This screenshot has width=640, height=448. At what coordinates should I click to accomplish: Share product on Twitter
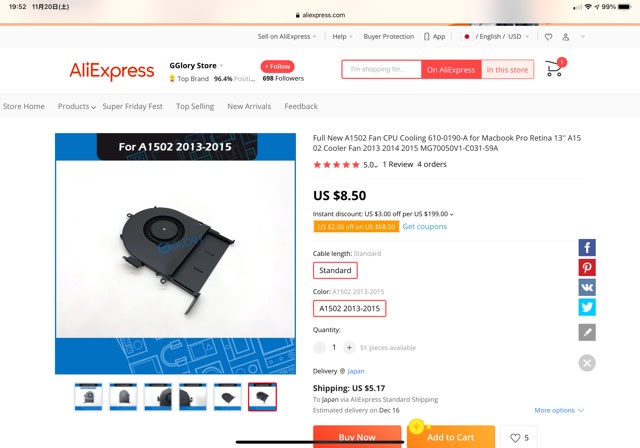[x=587, y=307]
